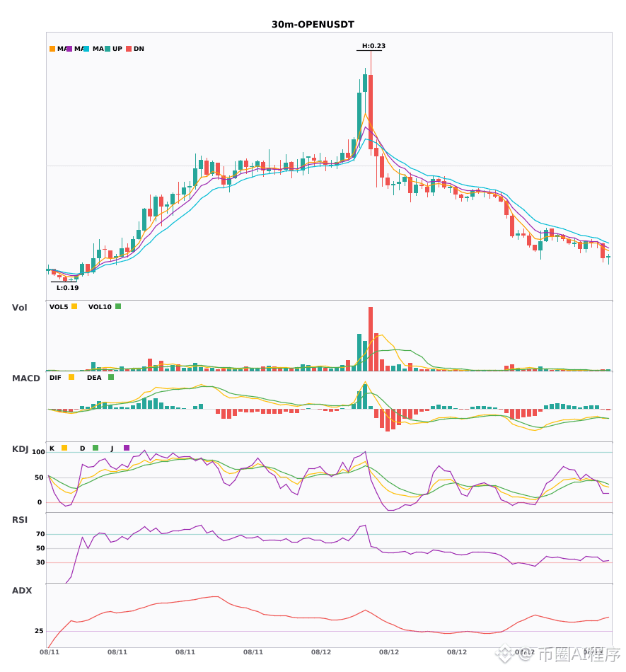Click the VOL10 legend text

click(100, 307)
